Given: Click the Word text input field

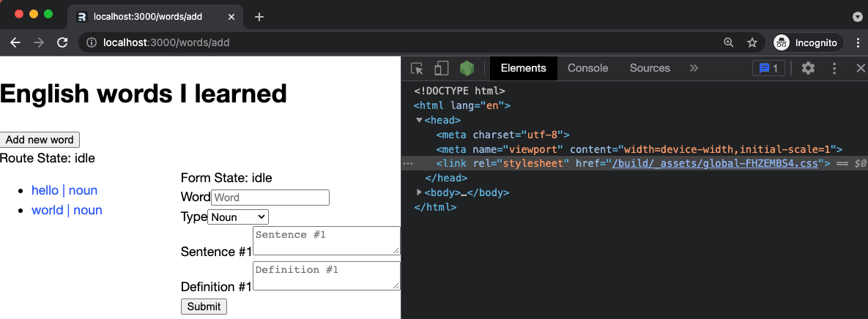Looking at the screenshot, I should click(x=270, y=198).
